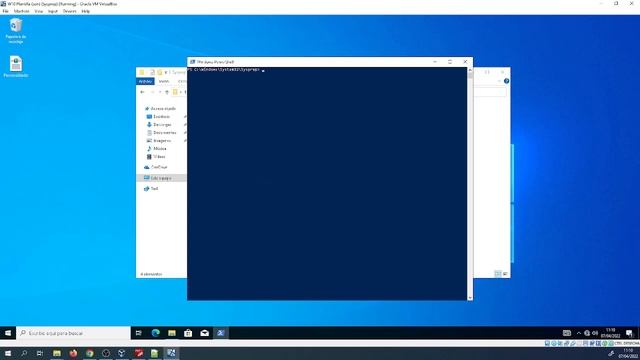
Task: Open VirtualBox Devices menu
Action: click(x=69, y=11)
